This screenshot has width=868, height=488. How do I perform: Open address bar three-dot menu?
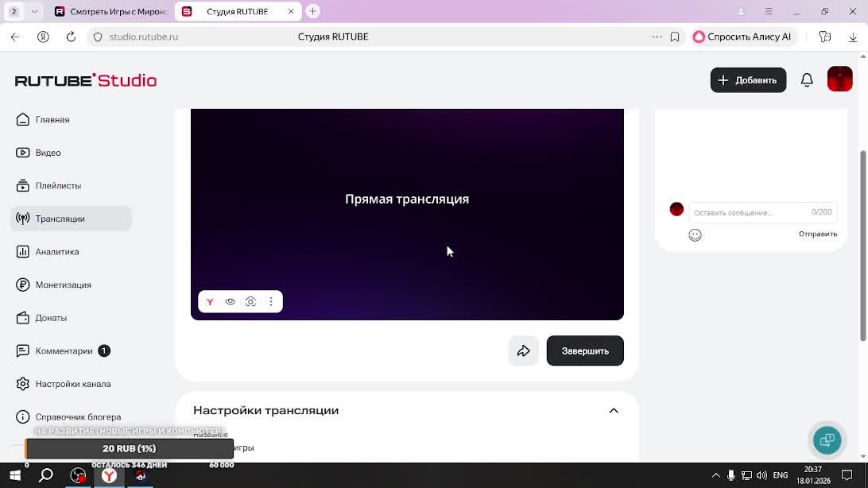(657, 37)
